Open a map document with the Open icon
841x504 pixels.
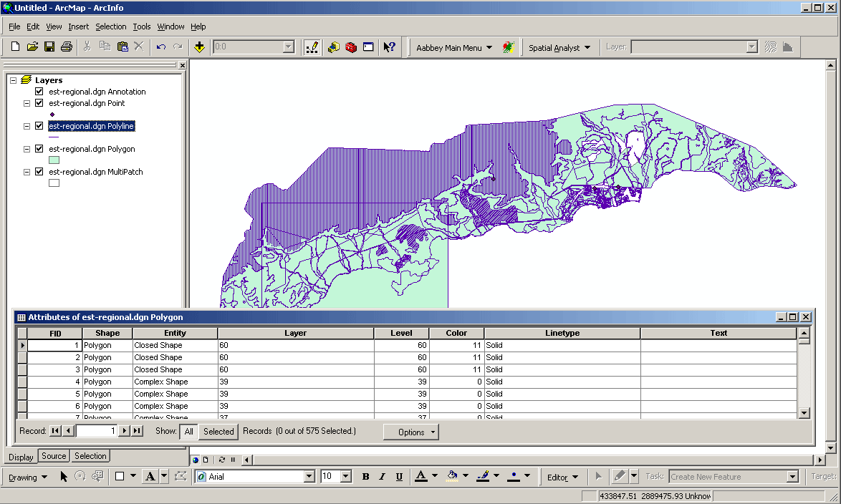tap(32, 46)
